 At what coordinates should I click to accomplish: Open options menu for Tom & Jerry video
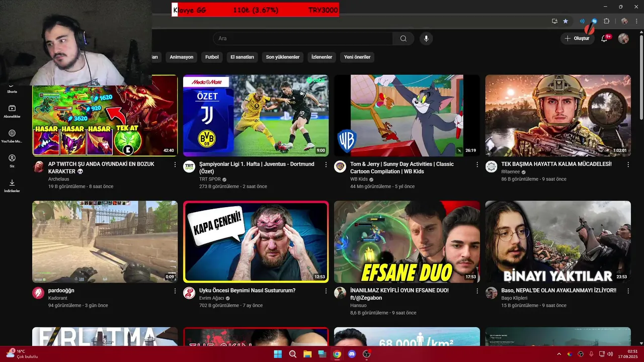[x=477, y=164]
